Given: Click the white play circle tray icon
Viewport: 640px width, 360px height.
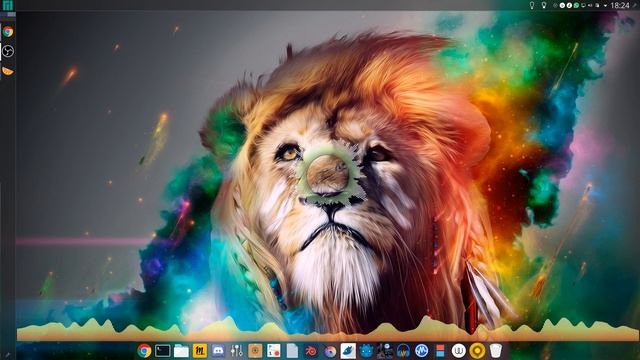Looking at the screenshot, I should pyautogui.click(x=562, y=5).
